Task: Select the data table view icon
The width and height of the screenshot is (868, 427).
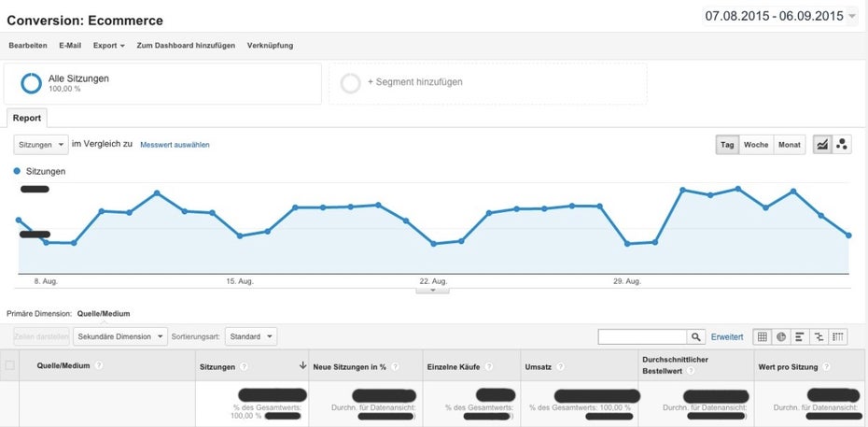Action: point(763,336)
